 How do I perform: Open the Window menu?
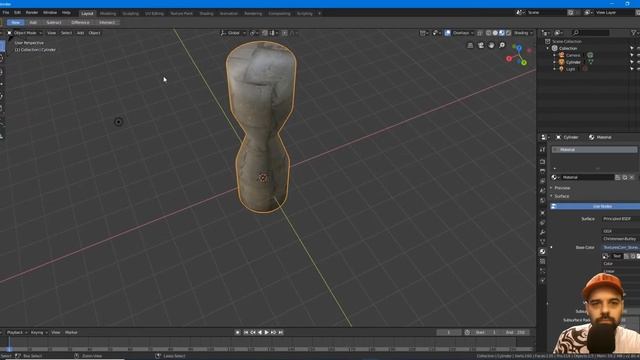50,13
